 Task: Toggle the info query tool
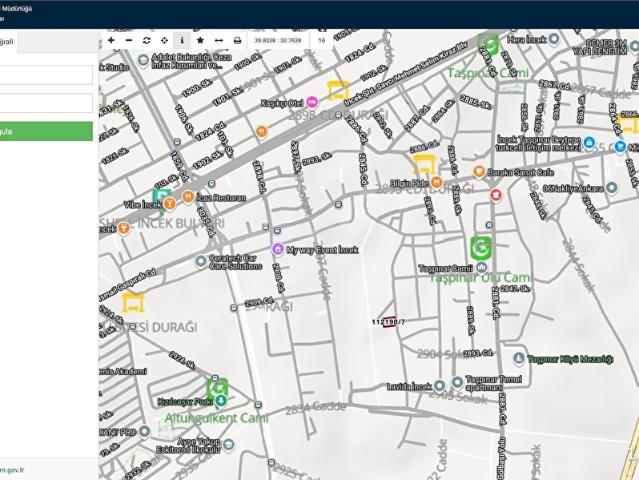[182, 40]
